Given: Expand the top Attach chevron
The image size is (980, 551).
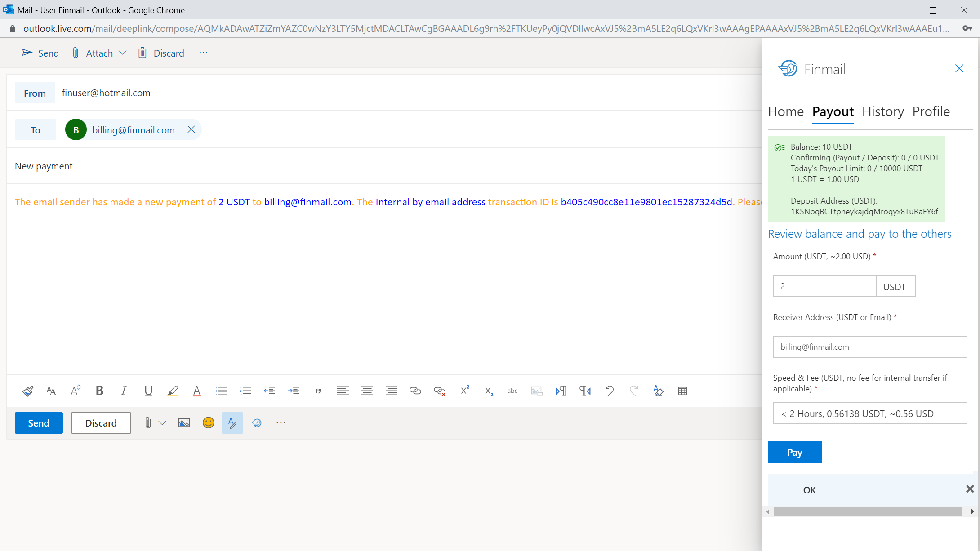Looking at the screenshot, I should coord(122,53).
